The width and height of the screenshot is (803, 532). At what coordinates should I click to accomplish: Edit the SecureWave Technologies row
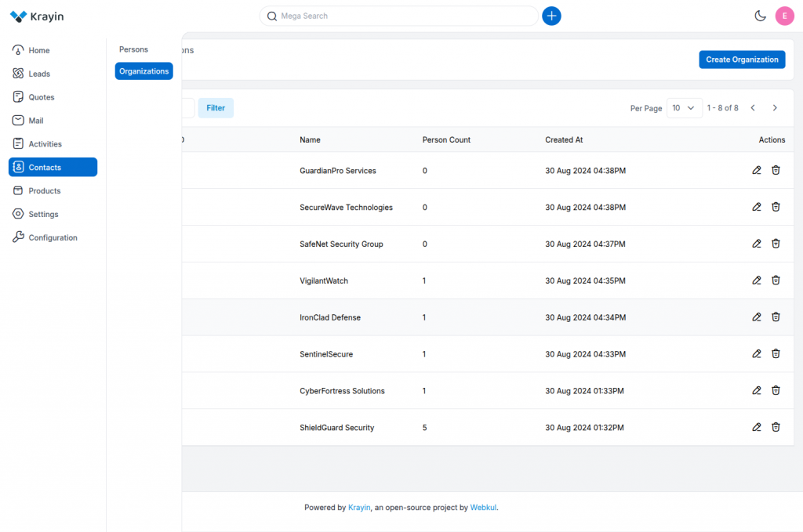tap(757, 207)
